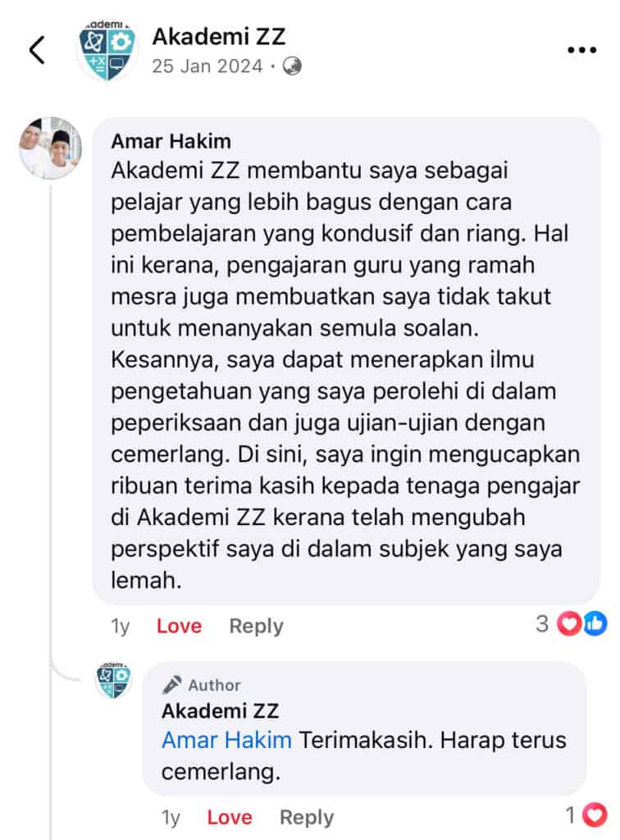Viewport: 620px width, 840px height.
Task: Open Amar Hakim commenter name link
Action: (x=171, y=141)
